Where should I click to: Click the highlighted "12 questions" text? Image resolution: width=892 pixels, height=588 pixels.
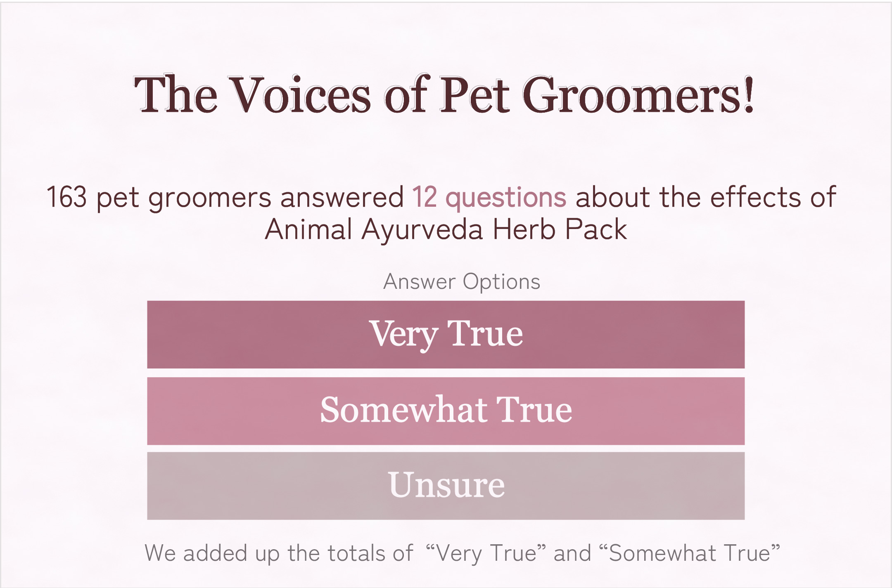pos(489,197)
